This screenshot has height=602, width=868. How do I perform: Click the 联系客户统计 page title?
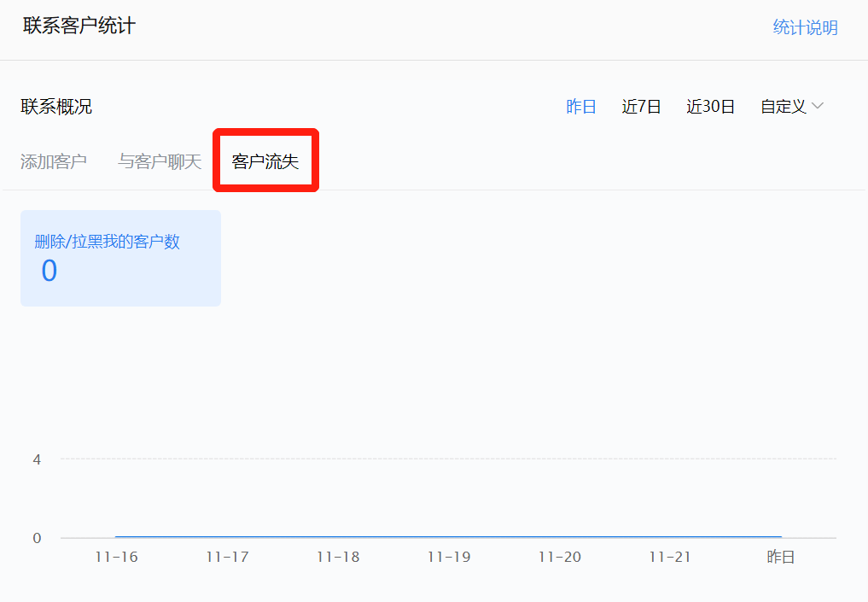(79, 26)
